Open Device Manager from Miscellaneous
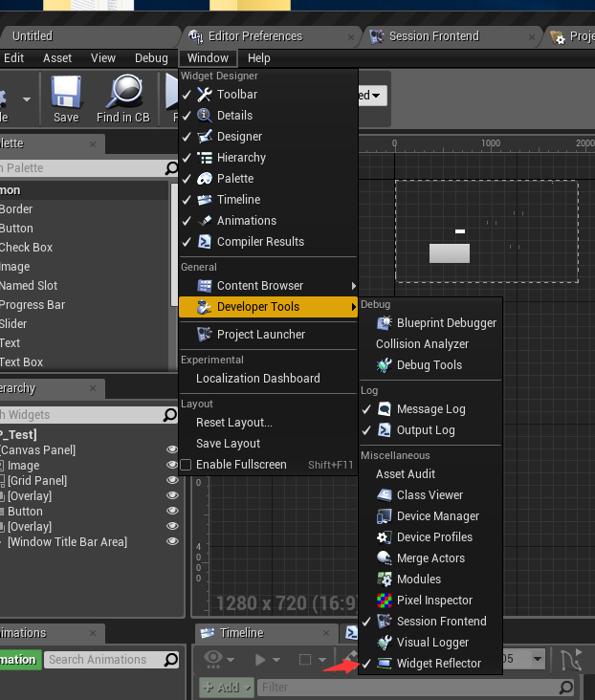 point(437,516)
